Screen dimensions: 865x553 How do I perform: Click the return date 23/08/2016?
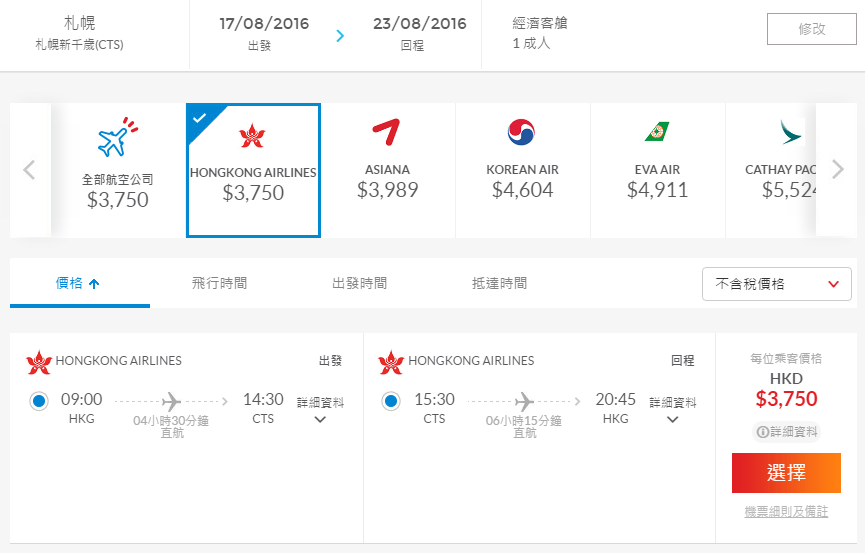coord(419,24)
